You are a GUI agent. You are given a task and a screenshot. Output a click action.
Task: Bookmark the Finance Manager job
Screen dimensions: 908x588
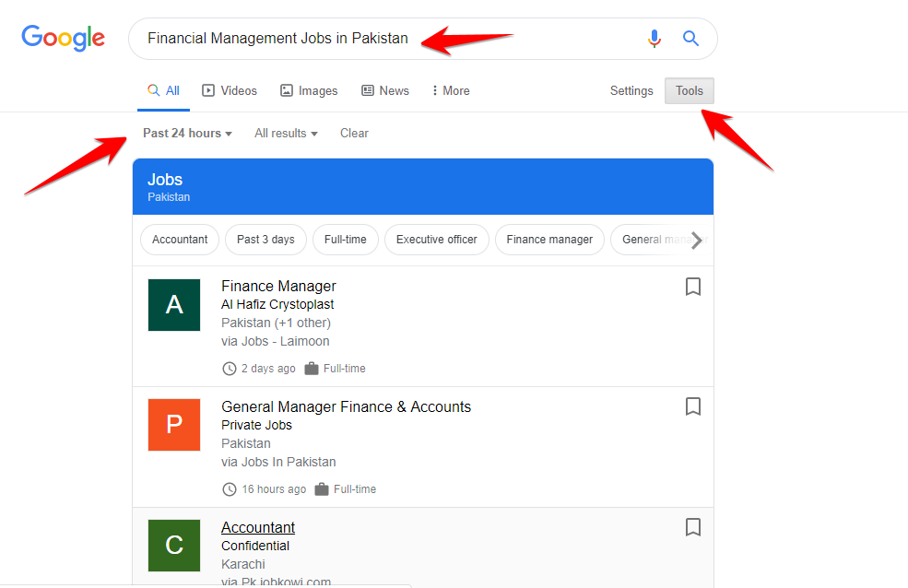click(x=693, y=287)
